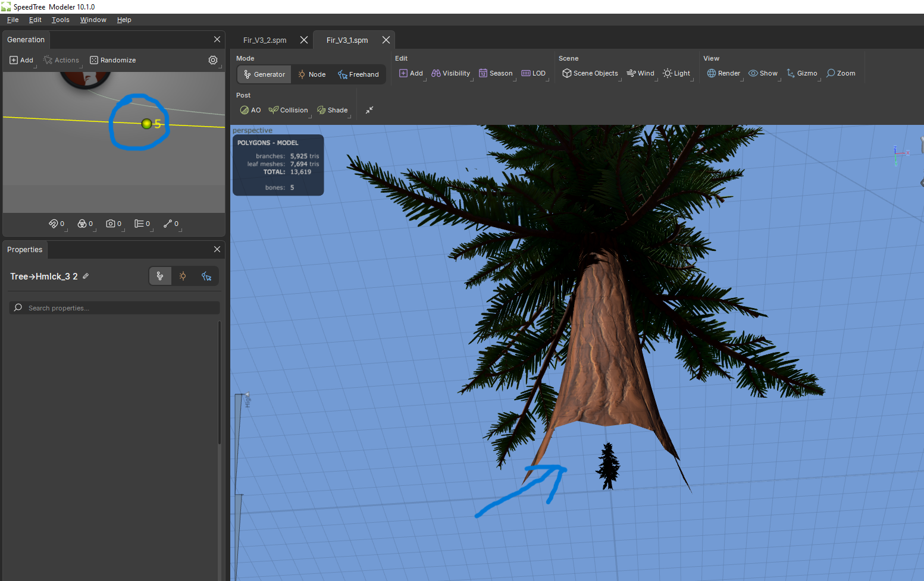The image size is (924, 581).
Task: Open the Generation panel settings gear
Action: point(213,60)
